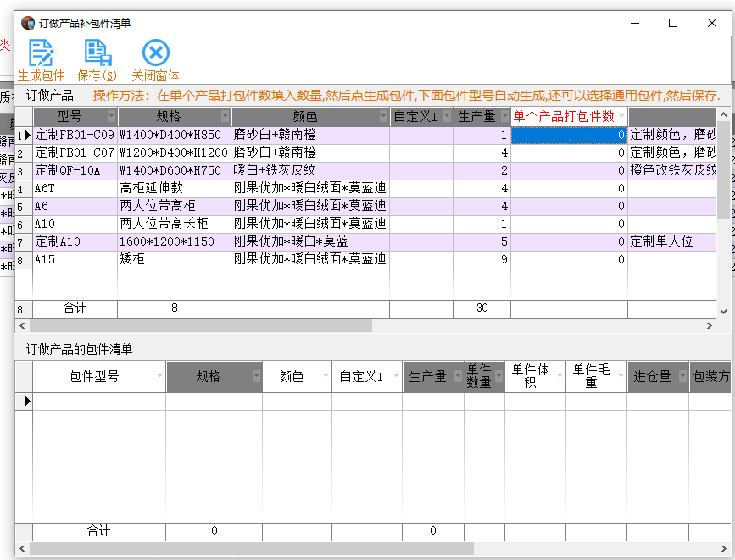The image size is (735, 560).
Task: Click the lower table scroll right arrow
Action: 723,548
